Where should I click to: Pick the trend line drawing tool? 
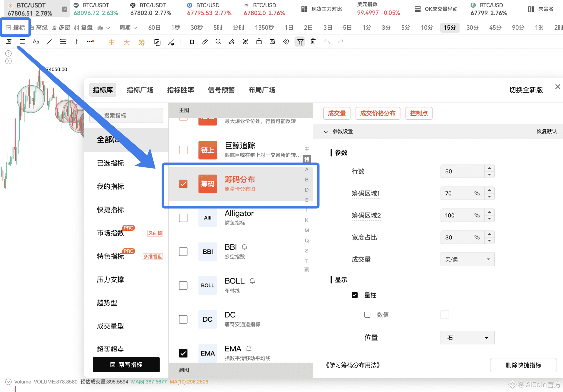click(x=49, y=42)
